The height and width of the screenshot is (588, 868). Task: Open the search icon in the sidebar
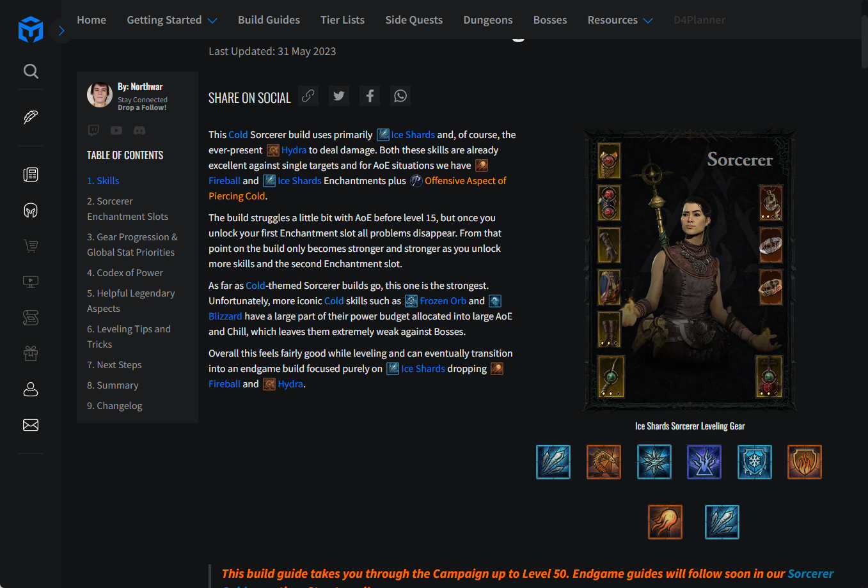coord(31,71)
